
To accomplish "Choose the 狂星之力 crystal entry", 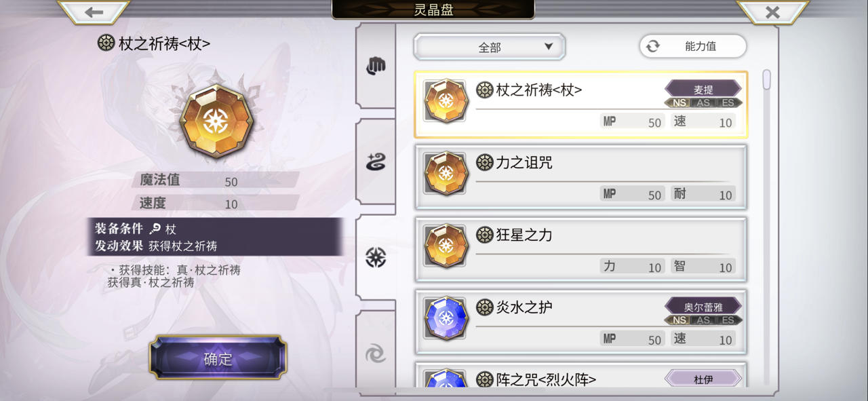I will click(x=580, y=249).
